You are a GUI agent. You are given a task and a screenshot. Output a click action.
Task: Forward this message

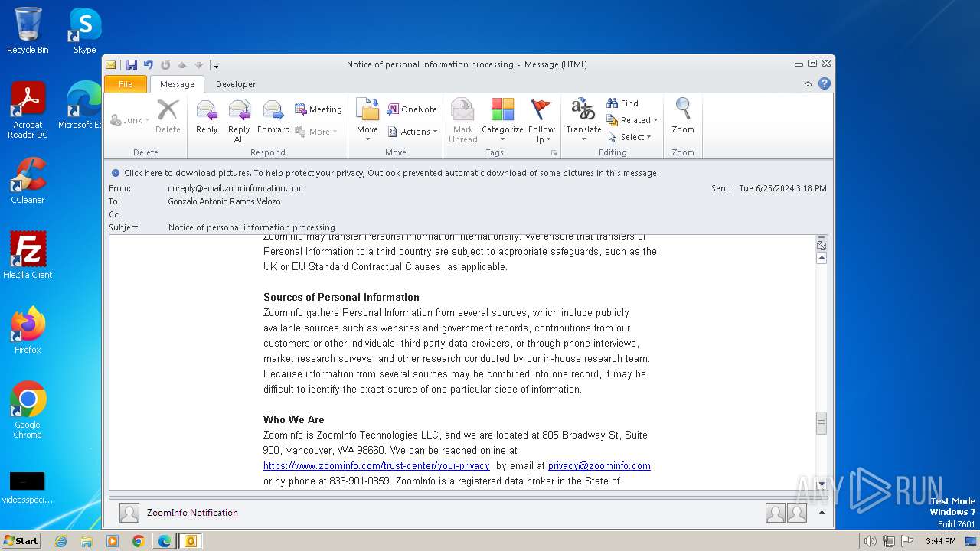coord(273,117)
